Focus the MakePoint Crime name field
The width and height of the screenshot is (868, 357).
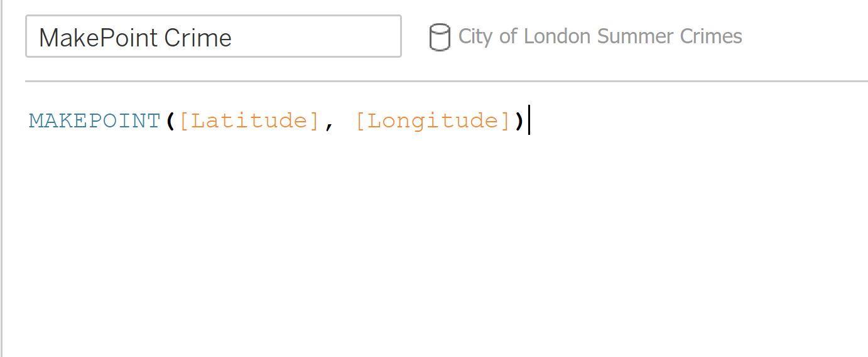pyautogui.click(x=214, y=36)
